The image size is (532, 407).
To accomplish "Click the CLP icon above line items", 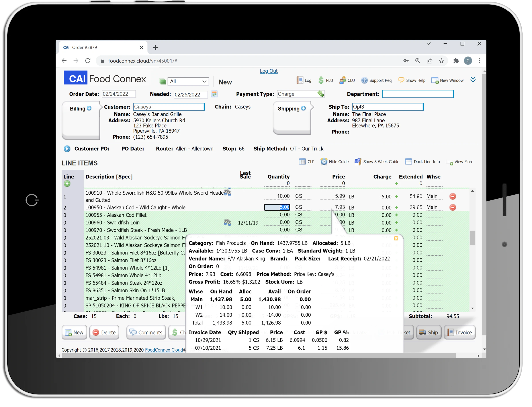I will (x=302, y=162).
